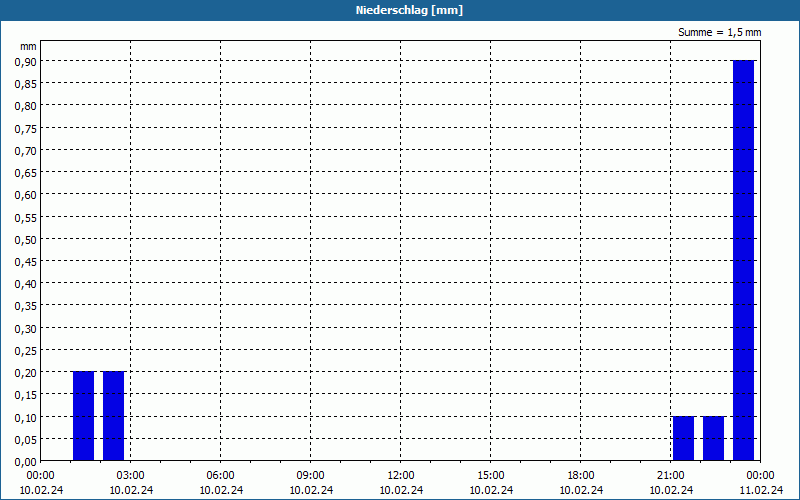This screenshot has height=500, width=800.
Task: Click the Niederschlag [mm] chart title
Action: pyautogui.click(x=409, y=10)
